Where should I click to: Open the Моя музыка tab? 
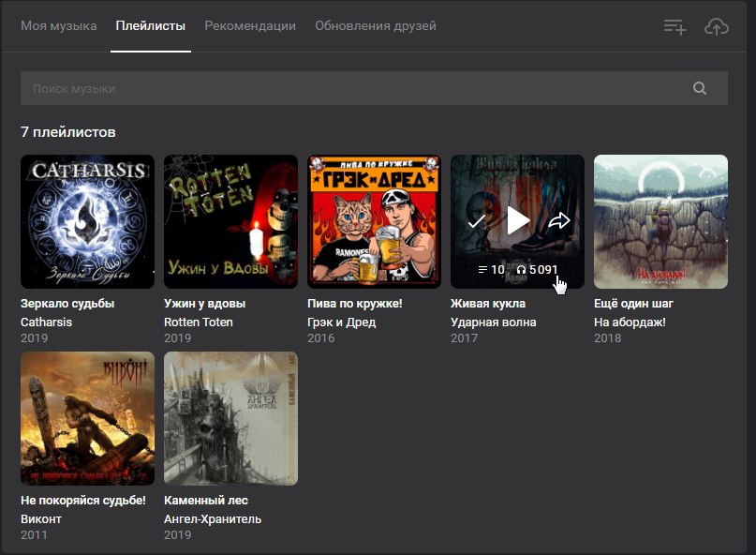pos(58,25)
